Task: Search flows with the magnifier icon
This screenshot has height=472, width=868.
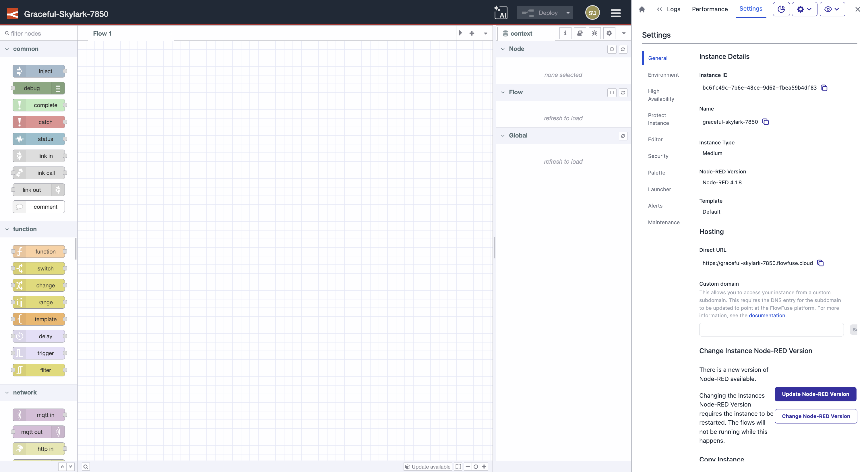Action: [x=86, y=467]
